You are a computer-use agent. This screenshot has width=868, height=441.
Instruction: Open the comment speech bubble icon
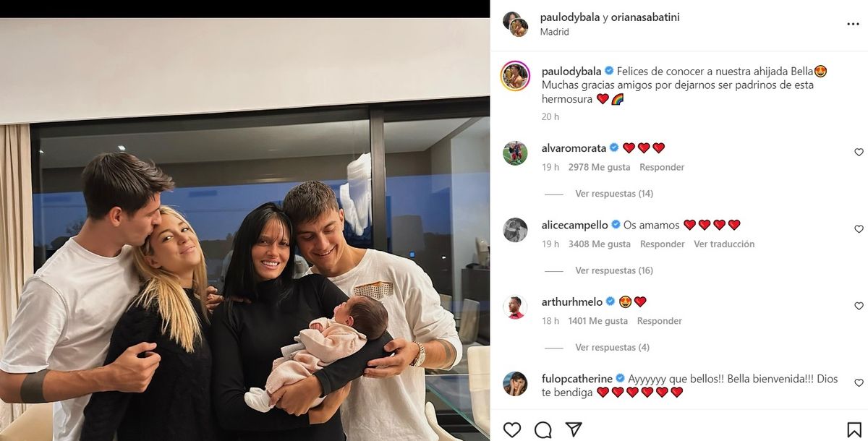point(542,429)
